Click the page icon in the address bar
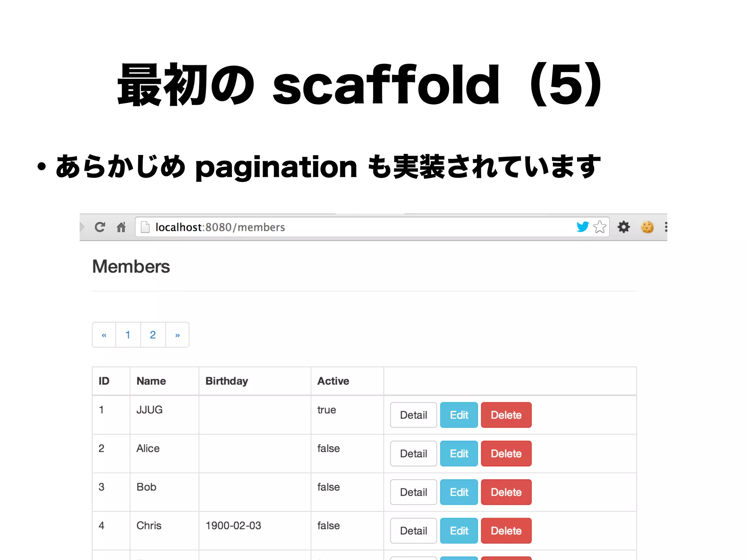The image size is (747, 560). [x=145, y=227]
